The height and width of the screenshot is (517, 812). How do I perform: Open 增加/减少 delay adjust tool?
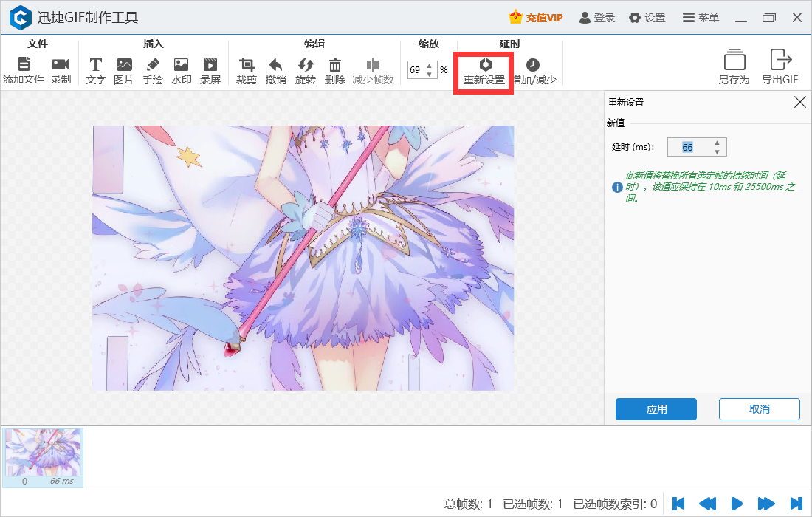(x=534, y=71)
